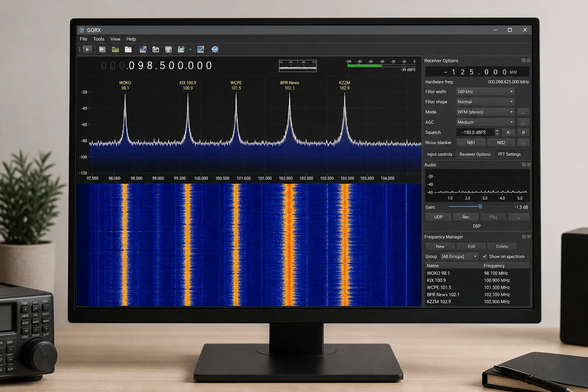Click the Squelch level stepper arrows
Viewport: 588px width, 392px height.
click(497, 132)
